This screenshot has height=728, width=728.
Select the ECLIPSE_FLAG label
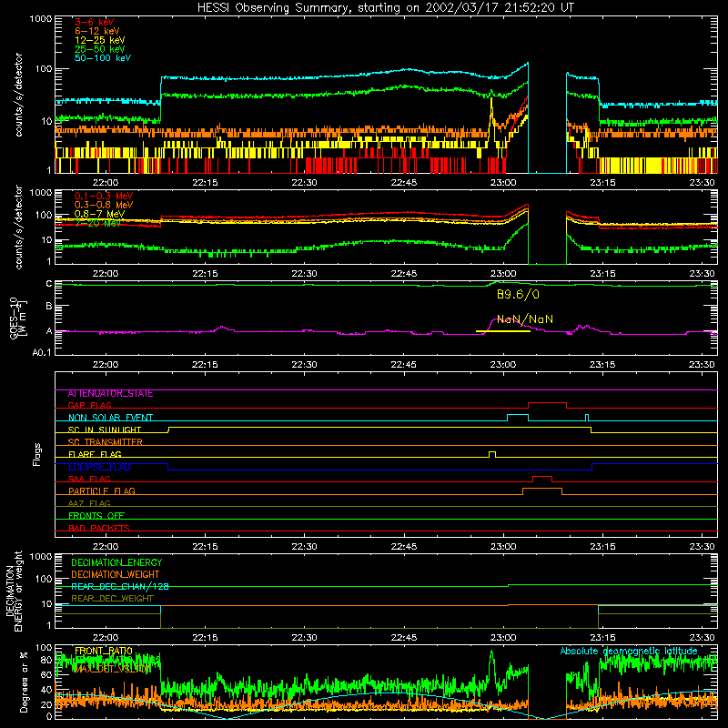pyautogui.click(x=99, y=467)
